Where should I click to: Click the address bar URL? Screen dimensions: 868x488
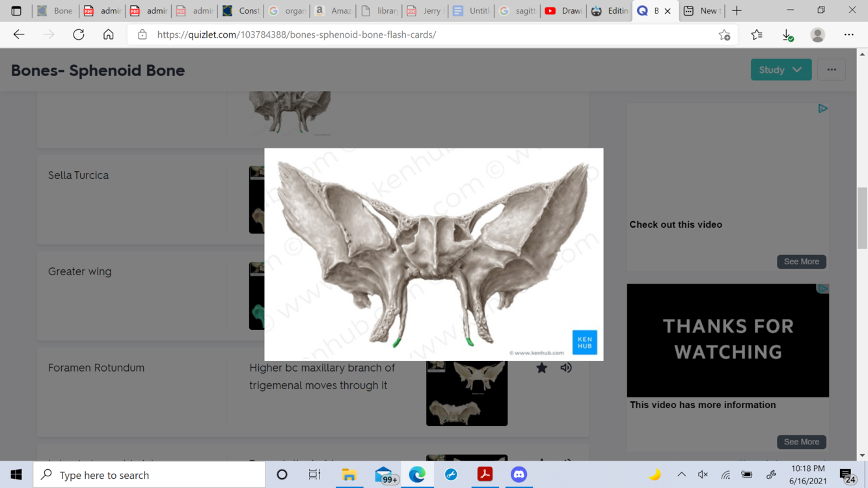(x=297, y=34)
